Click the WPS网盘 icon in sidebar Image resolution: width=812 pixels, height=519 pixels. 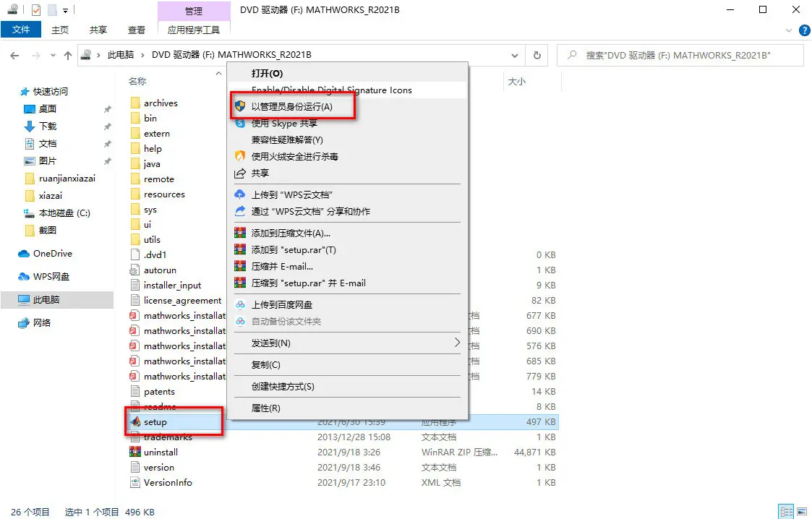[24, 276]
